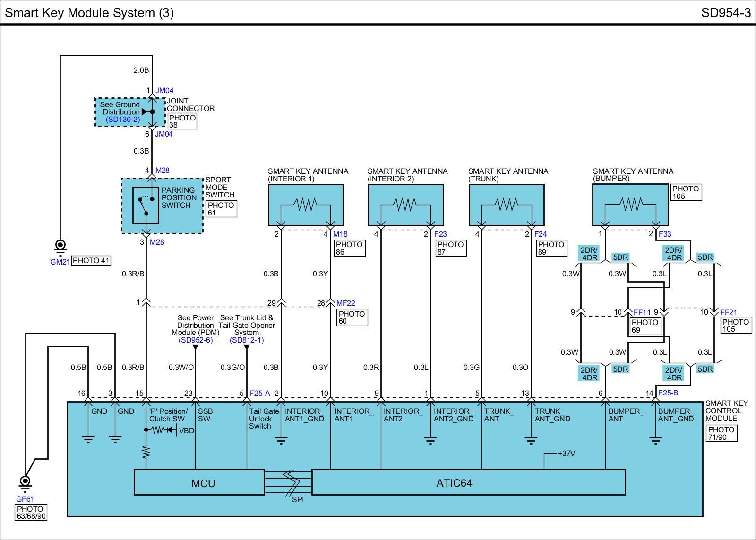This screenshot has height=540, width=756.
Task: Click the GF61 ground symbol
Action: click(25, 483)
